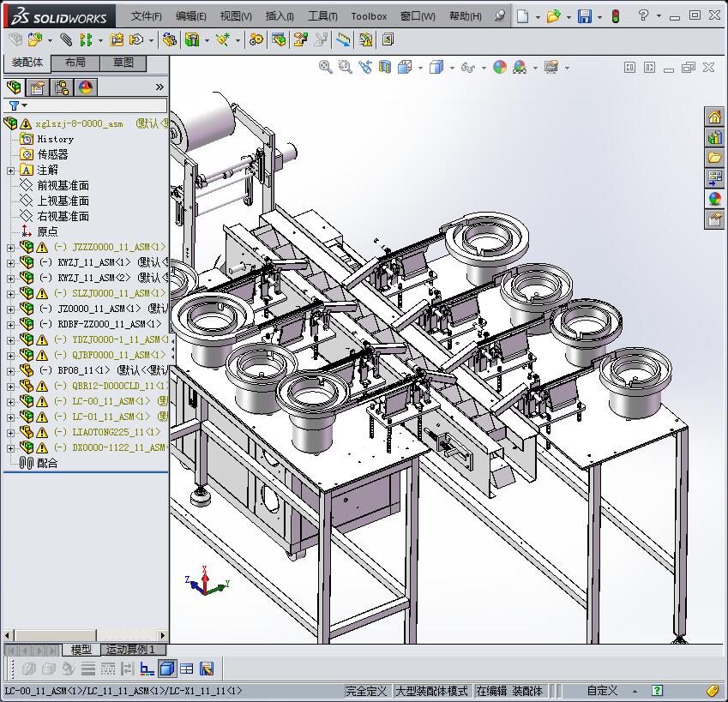Switch to the 布局 tab
This screenshot has width=728, height=702.
[75, 63]
